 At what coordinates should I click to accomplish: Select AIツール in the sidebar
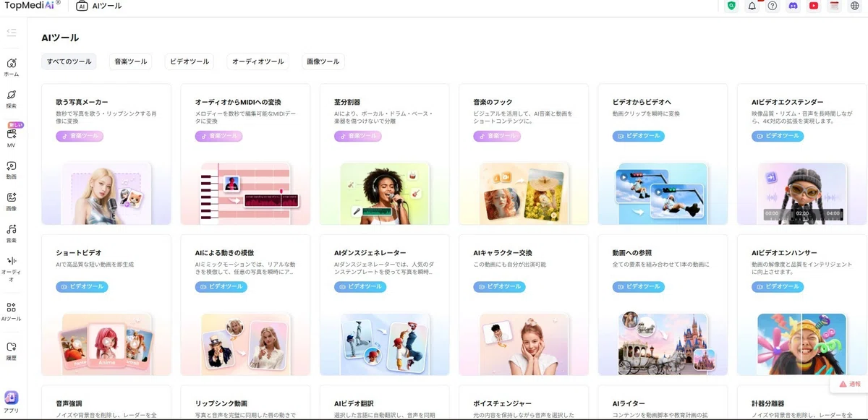12,312
